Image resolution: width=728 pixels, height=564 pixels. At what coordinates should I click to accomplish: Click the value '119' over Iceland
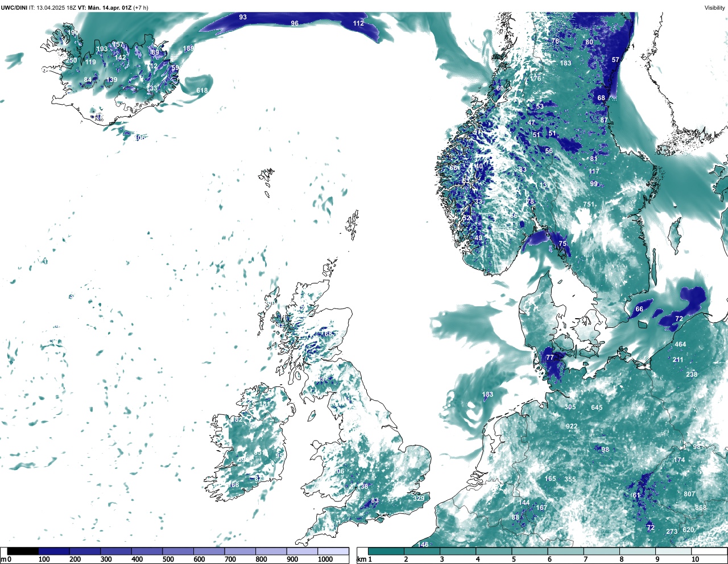click(x=90, y=63)
